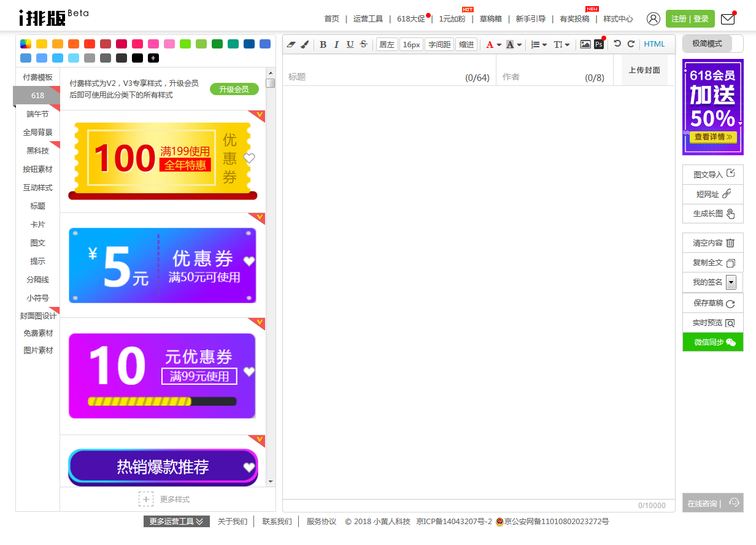This screenshot has width=756, height=545.
Task: Expand 更多运营工具 at the footer
Action: 177,521
